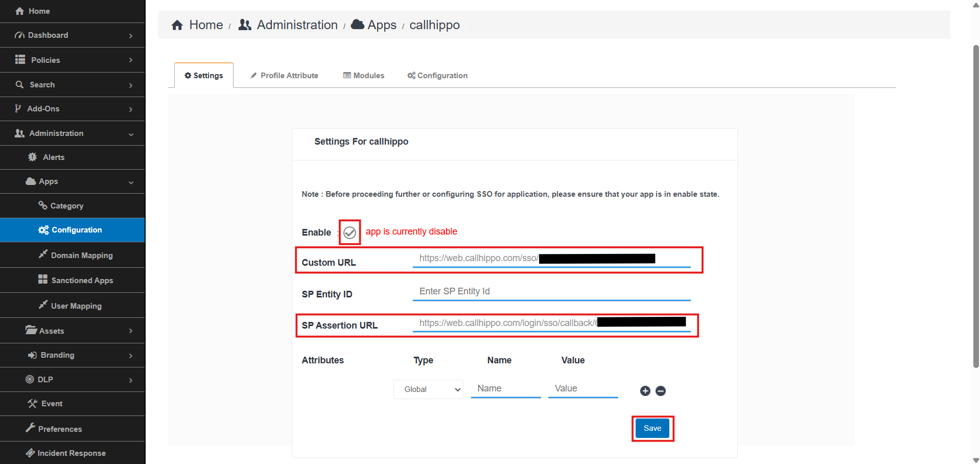This screenshot has height=464, width=980.
Task: Click 'Settings For callhippo' heading
Action: [361, 142]
